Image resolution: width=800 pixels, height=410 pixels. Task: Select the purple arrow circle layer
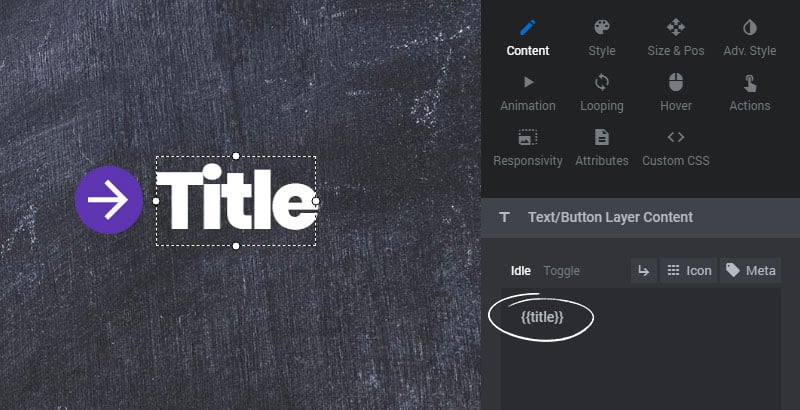pos(109,200)
